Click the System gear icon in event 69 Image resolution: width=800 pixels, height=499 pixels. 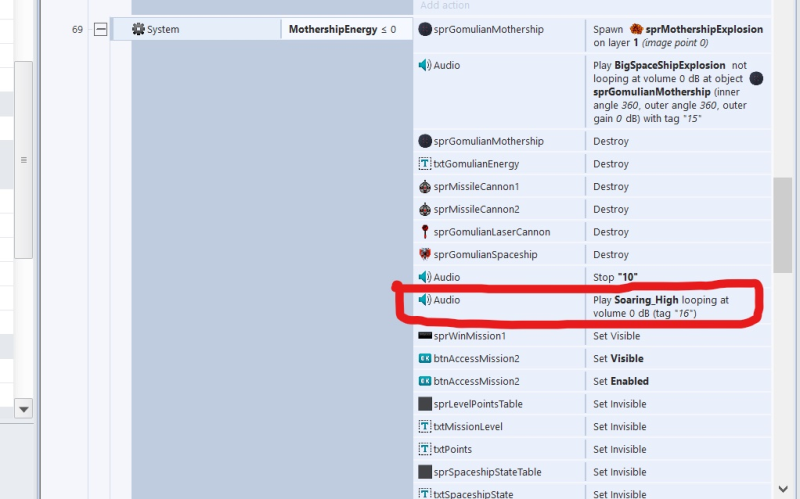pos(138,30)
